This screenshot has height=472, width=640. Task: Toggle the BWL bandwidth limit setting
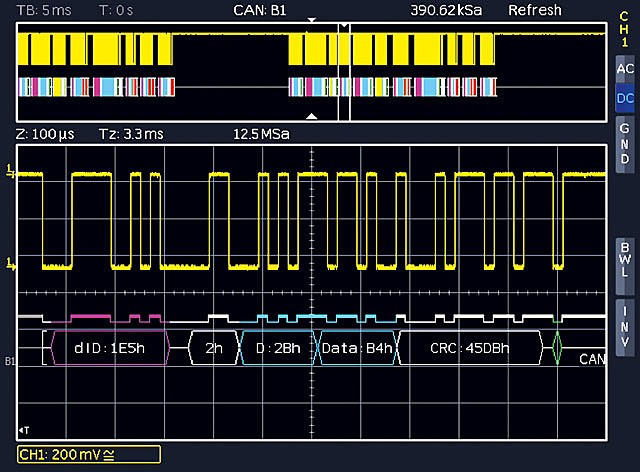(625, 260)
